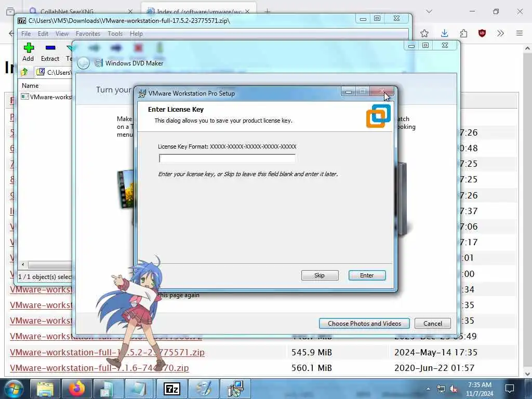Focus the license key input field
This screenshot has height=399, width=532.
(227, 158)
